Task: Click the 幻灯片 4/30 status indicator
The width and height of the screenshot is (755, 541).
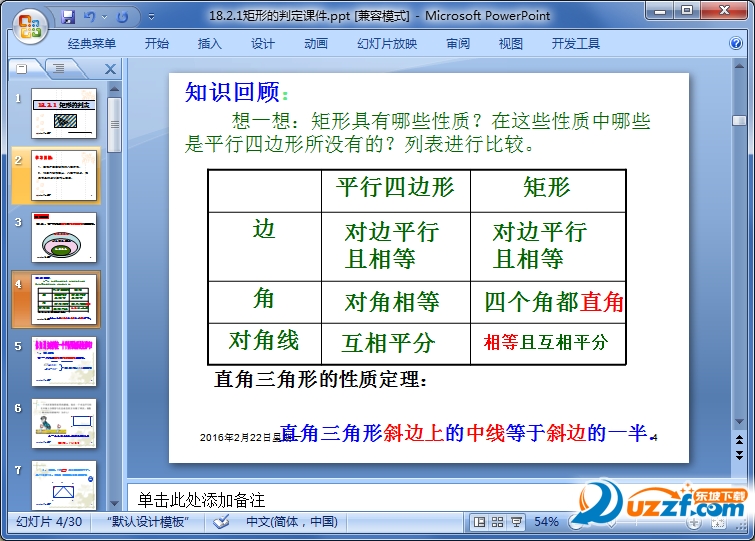Action: pos(49,522)
